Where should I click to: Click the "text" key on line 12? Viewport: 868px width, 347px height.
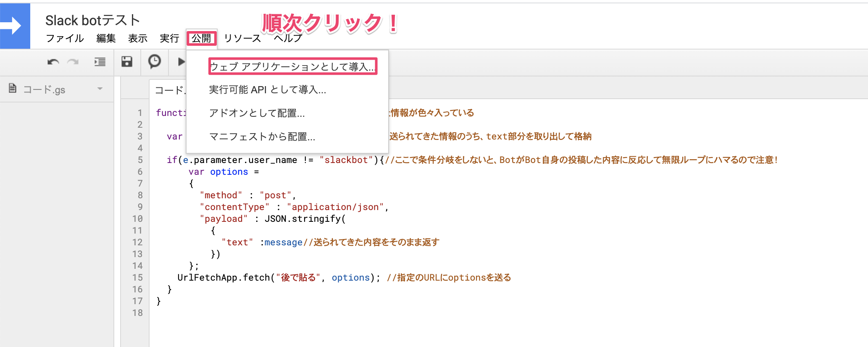point(237,242)
